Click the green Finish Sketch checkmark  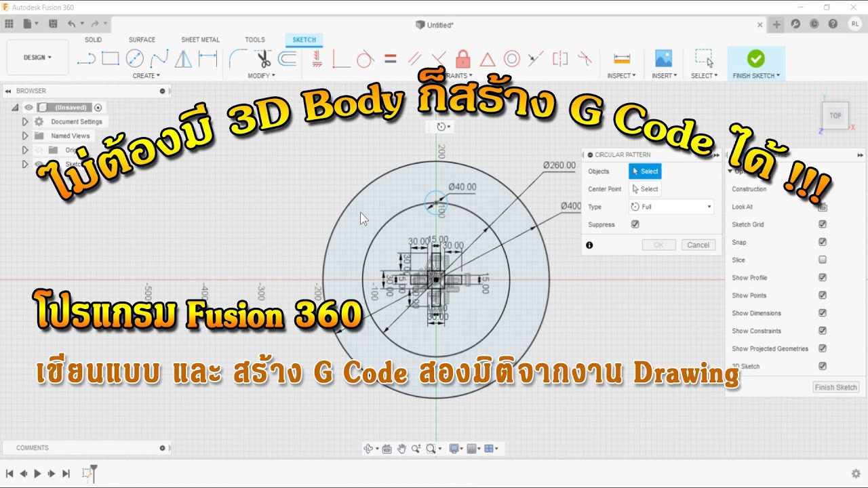(x=755, y=58)
